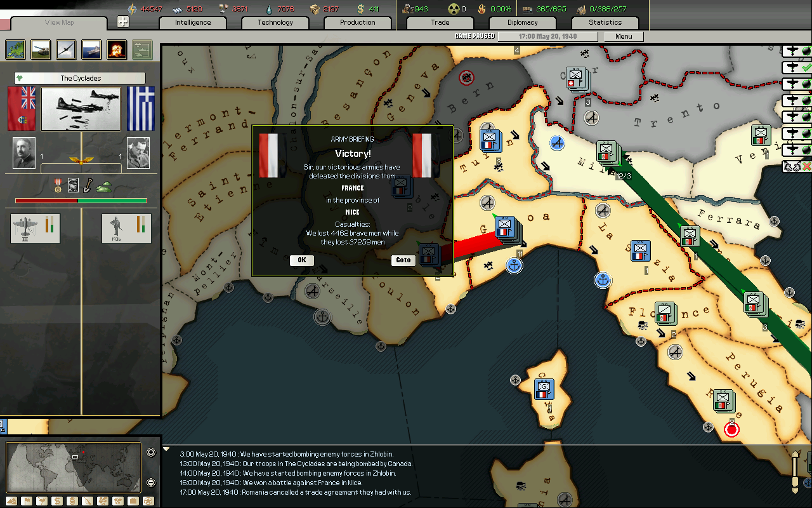812x508 pixels.
Task: Switch to naval units ship icon view
Action: click(91, 50)
